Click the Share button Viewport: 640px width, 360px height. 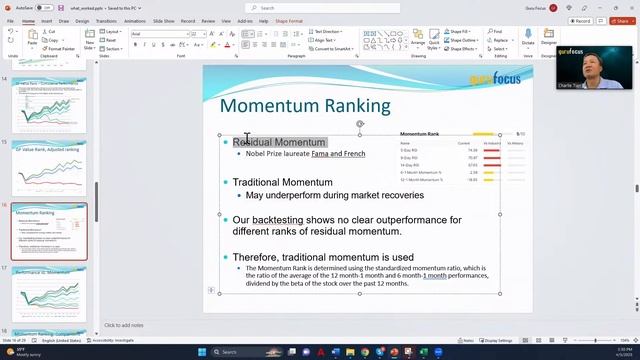pos(622,21)
